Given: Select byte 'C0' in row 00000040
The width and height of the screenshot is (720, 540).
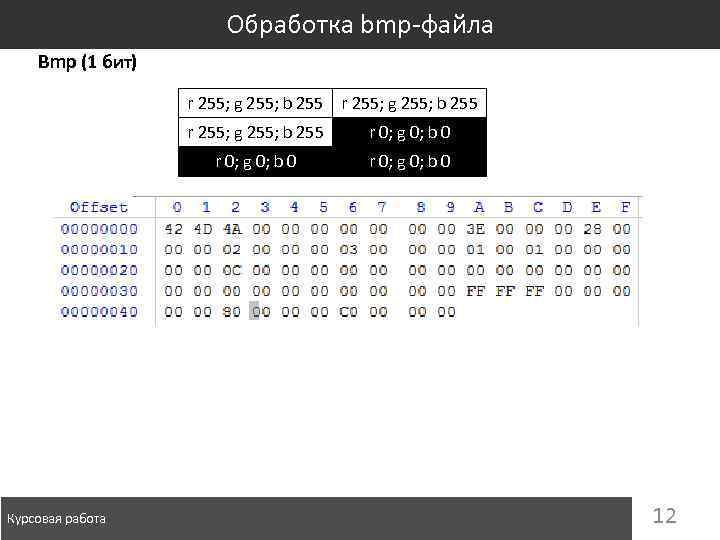Looking at the screenshot, I should [349, 312].
